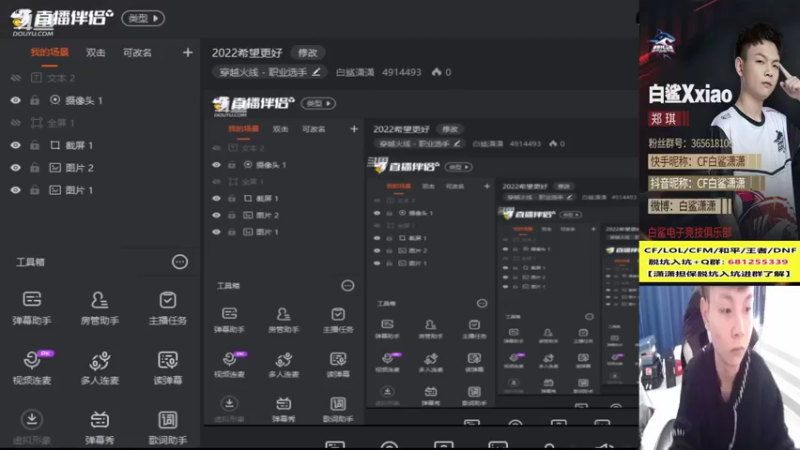
Task: Click 修改 button beside 2022希望更好
Action: tap(308, 53)
